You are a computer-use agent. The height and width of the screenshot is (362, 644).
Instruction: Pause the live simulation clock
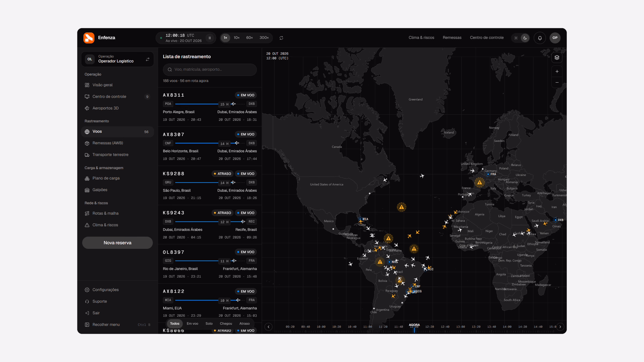coord(210,38)
